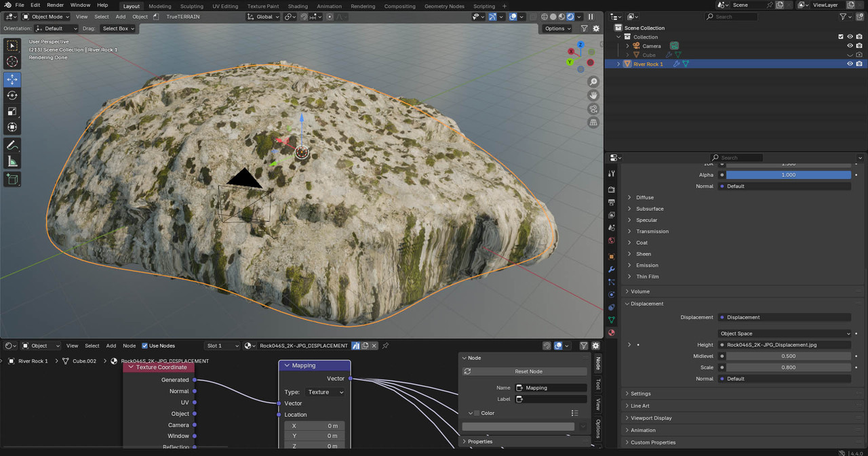Hide River Rock 1 in viewport
Screen dimensions: 868x456
[x=850, y=64]
